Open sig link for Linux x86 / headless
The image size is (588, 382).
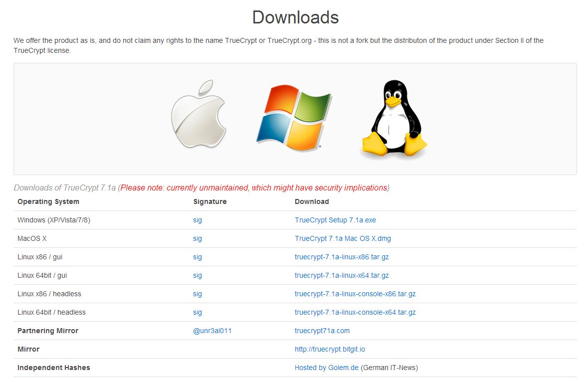point(197,294)
